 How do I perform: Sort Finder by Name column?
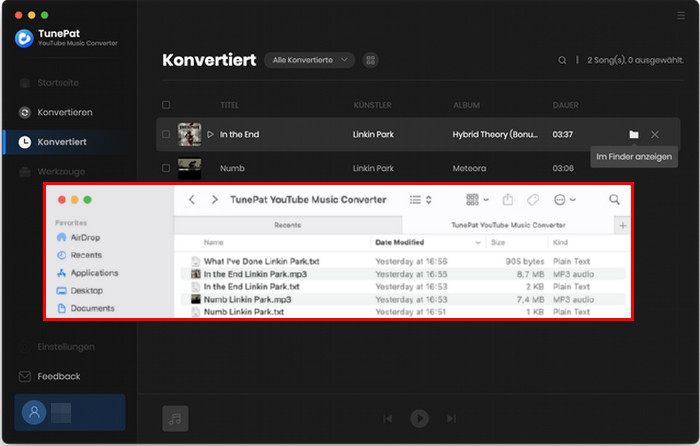[x=213, y=242]
